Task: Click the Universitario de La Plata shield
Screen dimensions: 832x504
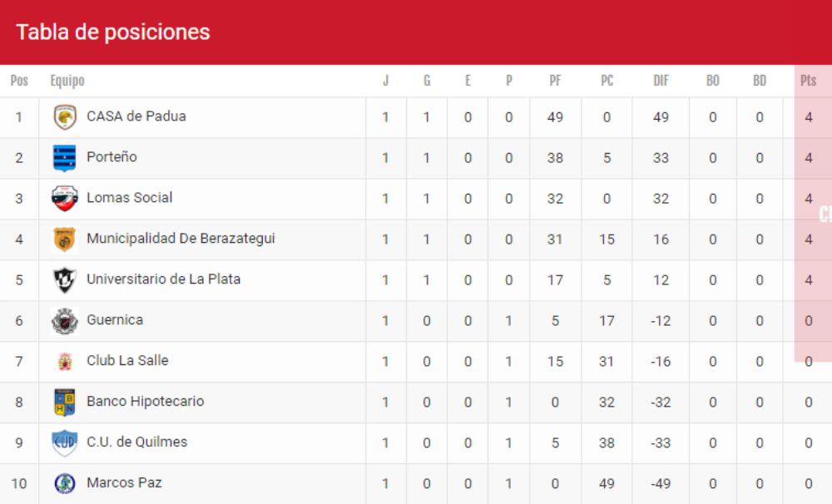Action: tap(65, 280)
